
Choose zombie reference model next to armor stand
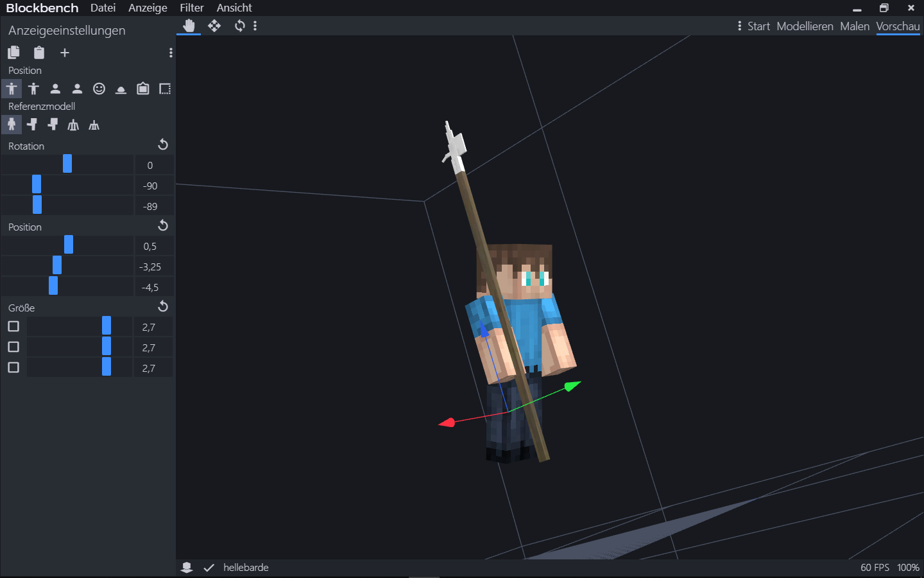click(x=53, y=125)
